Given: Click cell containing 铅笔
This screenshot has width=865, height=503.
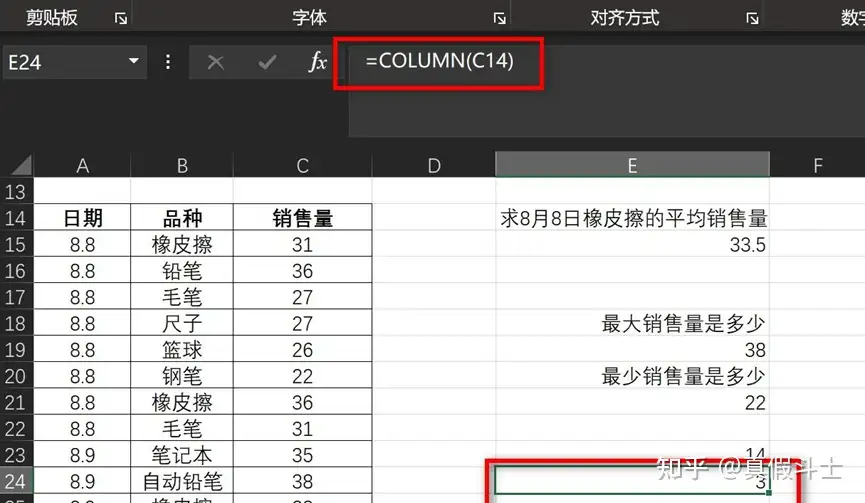Looking at the screenshot, I should click(182, 271).
